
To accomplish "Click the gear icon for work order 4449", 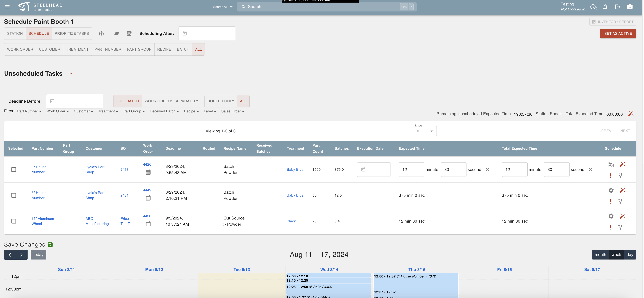I will point(611,190).
